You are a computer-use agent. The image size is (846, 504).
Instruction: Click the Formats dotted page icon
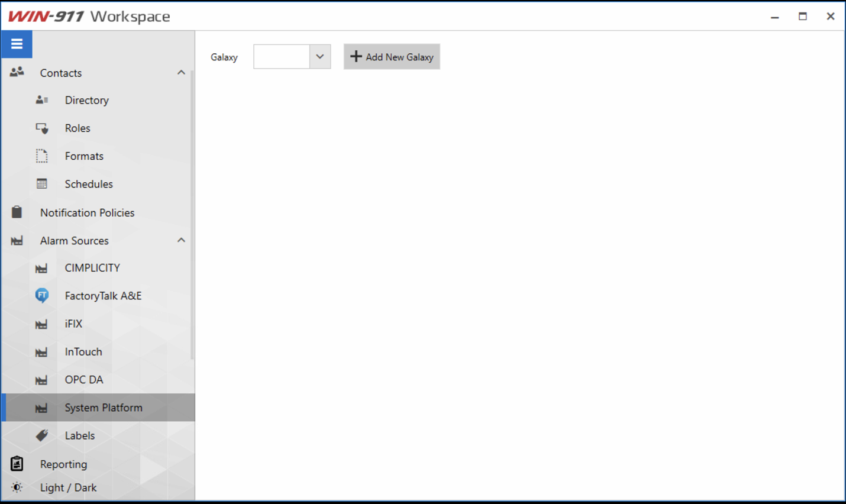(42, 156)
